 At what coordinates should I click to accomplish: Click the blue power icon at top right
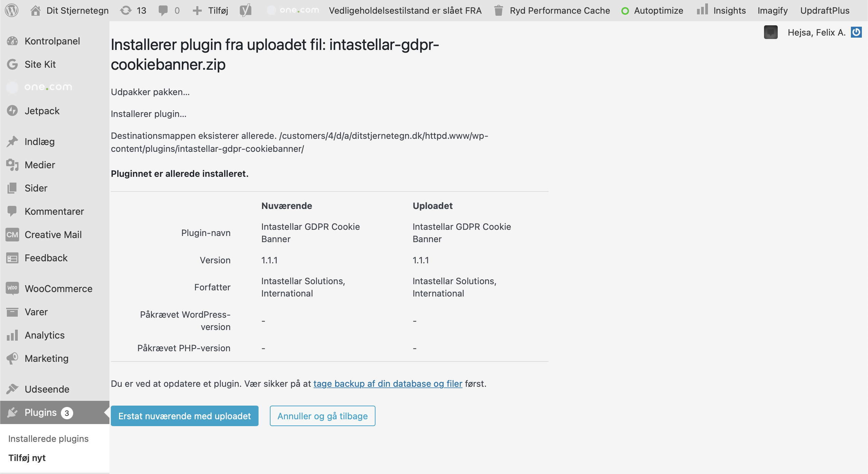(x=856, y=32)
